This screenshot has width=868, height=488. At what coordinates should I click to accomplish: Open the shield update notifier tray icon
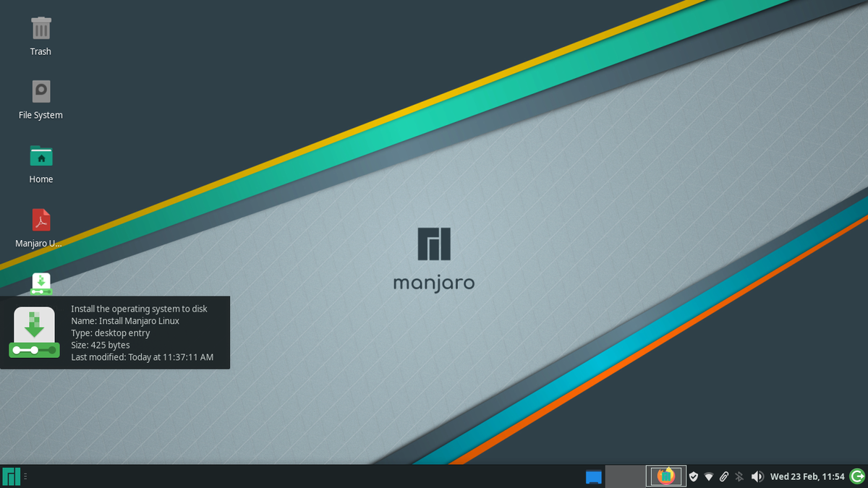693,476
